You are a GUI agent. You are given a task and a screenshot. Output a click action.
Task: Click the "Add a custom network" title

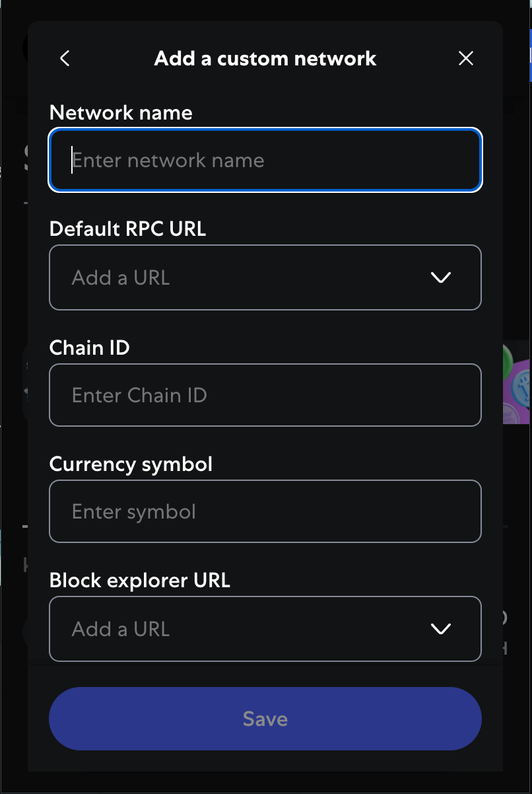pos(265,58)
